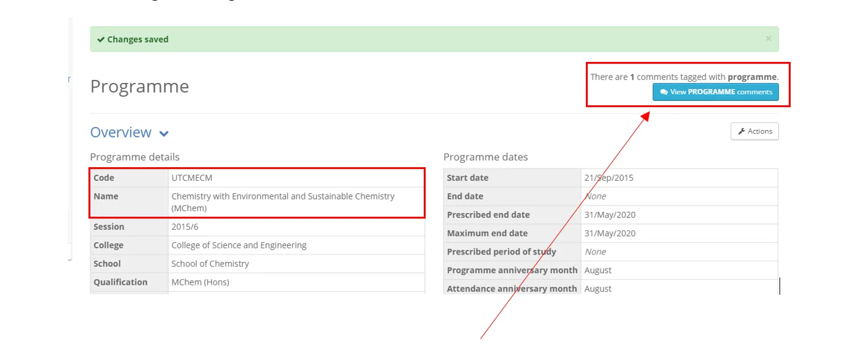Click the Maximum end date value

pos(609,233)
